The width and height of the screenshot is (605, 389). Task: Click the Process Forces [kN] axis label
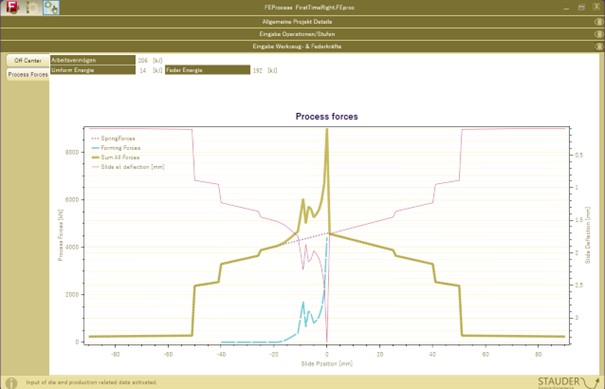click(x=61, y=235)
